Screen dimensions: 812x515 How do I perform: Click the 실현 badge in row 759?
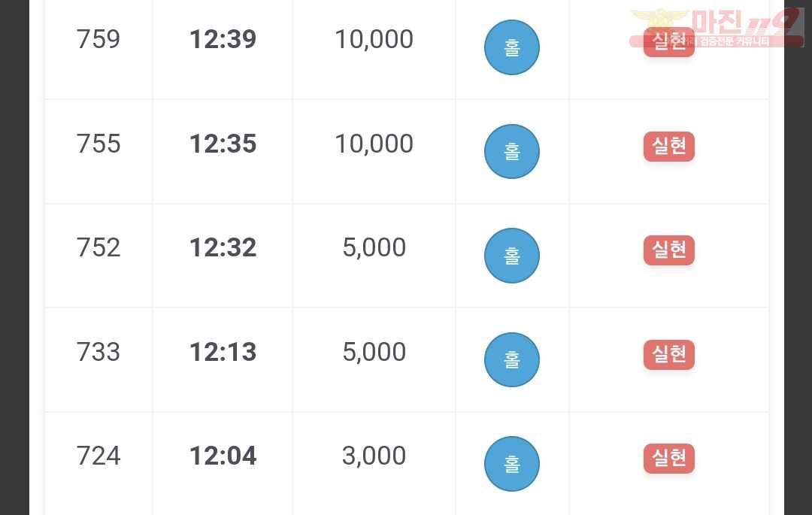[669, 42]
